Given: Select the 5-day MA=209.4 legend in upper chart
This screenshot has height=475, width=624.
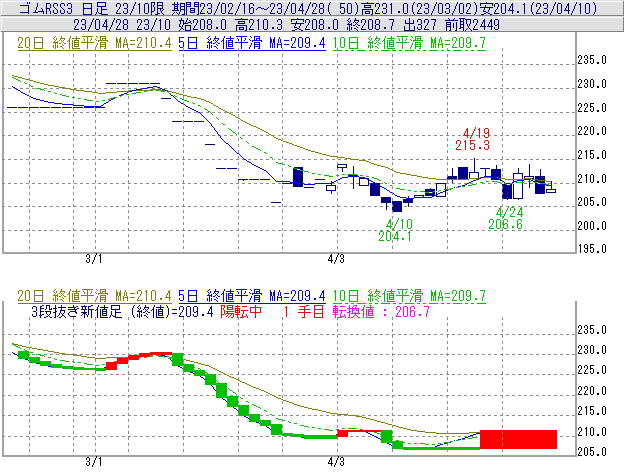Looking at the screenshot, I should 252,43.
